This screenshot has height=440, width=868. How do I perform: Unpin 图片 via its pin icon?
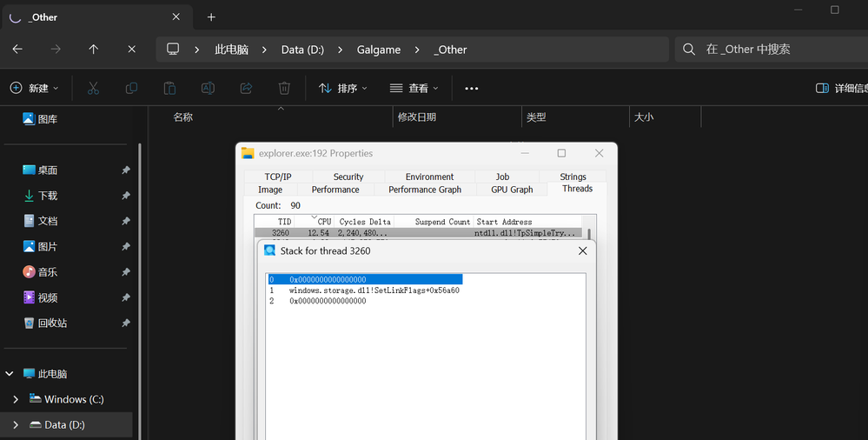click(x=126, y=247)
